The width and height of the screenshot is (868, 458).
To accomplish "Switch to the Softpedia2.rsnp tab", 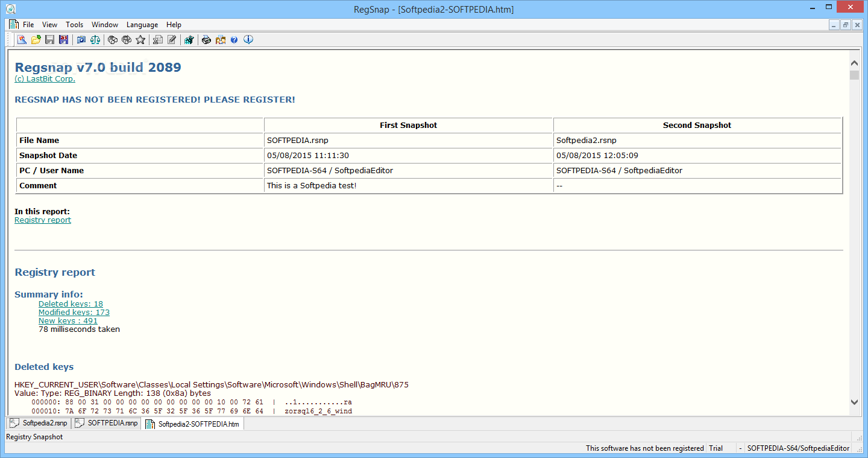I will (x=39, y=423).
